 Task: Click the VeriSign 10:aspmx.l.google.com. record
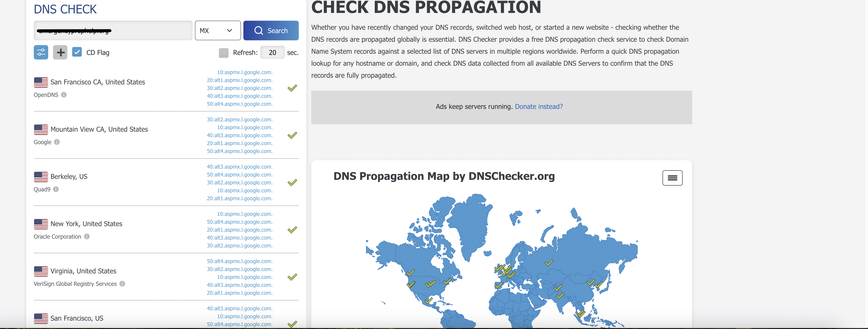coord(245,277)
